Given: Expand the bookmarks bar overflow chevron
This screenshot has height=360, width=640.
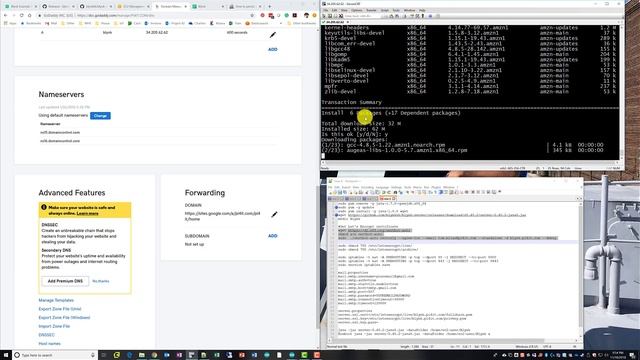Looking at the screenshot, I should [280, 23].
